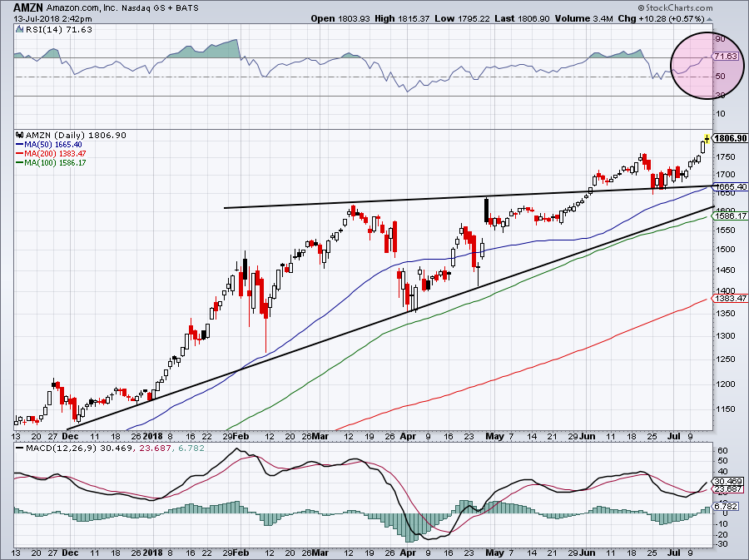Click the 23.687 signal value tag on axis
The image size is (749, 560).
(728, 489)
